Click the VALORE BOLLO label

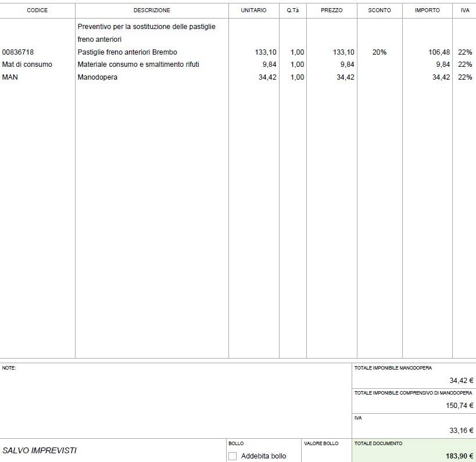[321, 443]
